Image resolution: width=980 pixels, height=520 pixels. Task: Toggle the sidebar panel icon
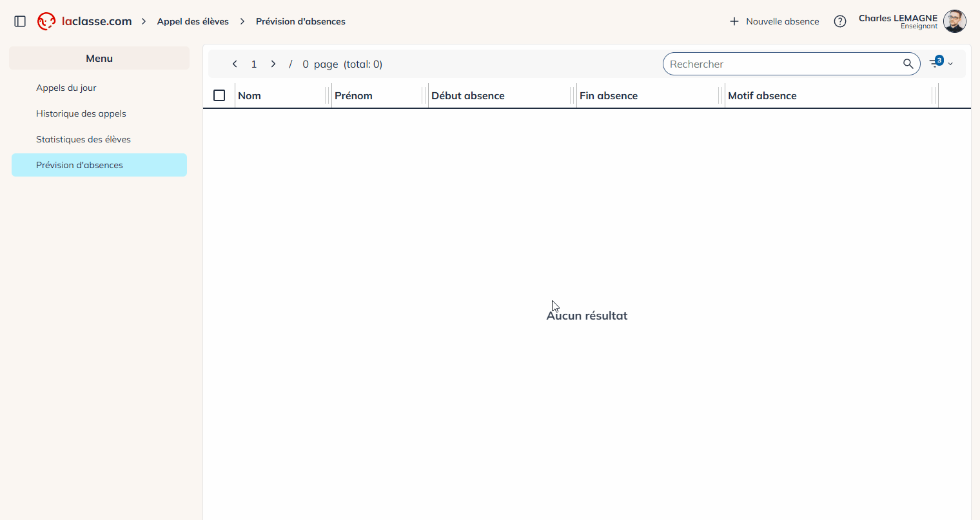pyautogui.click(x=20, y=21)
